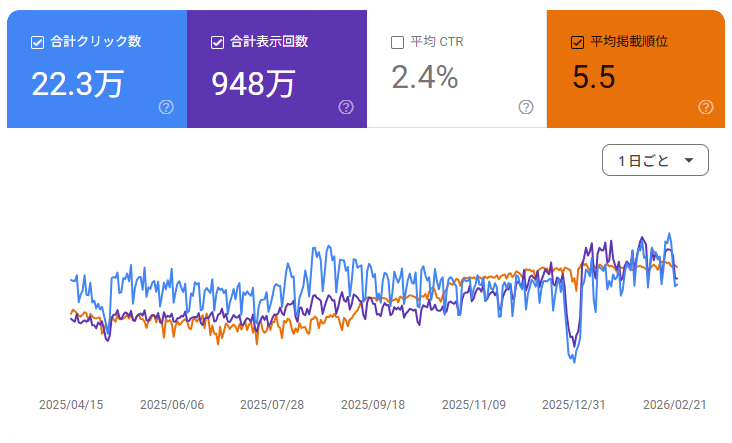This screenshot has height=443, width=732.
Task: Click the 2025/06/06 date axis label
Action: click(172, 405)
